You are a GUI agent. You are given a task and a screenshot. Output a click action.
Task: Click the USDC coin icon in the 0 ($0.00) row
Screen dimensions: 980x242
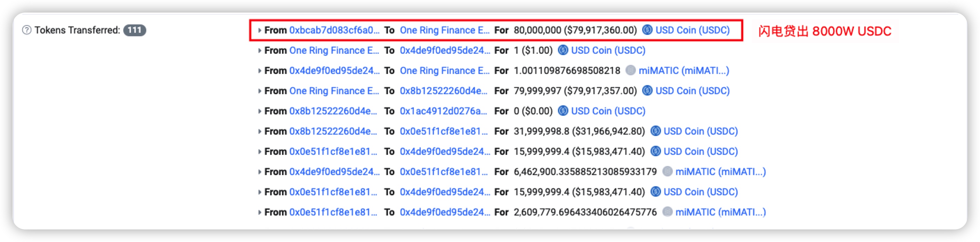[x=563, y=111]
